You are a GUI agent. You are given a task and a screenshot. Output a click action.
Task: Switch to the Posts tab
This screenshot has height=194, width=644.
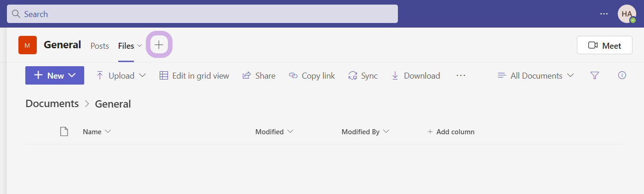(99, 46)
